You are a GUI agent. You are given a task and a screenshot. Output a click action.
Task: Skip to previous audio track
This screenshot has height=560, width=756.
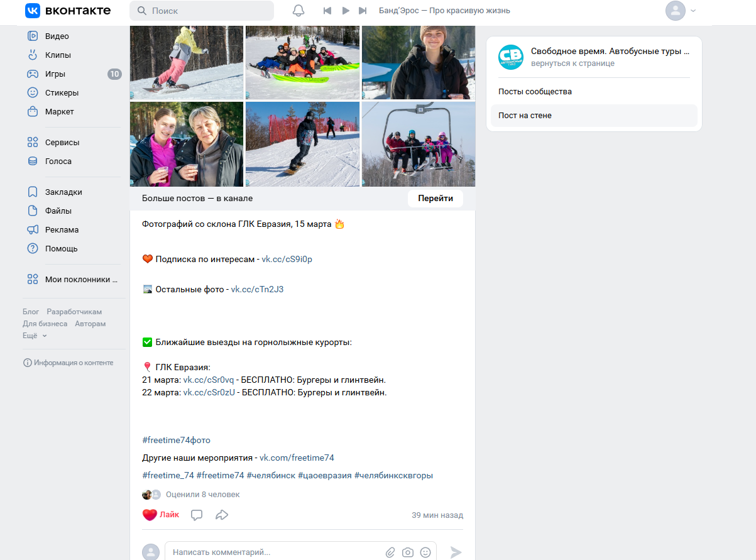pyautogui.click(x=327, y=11)
